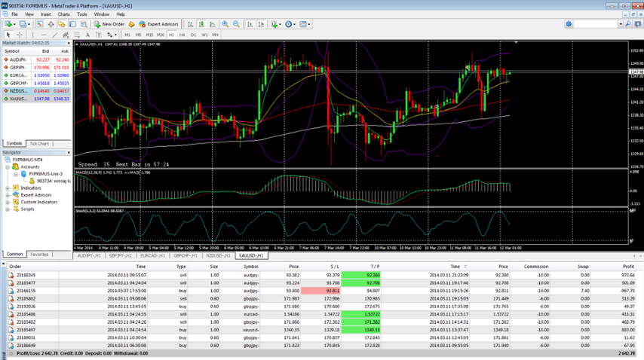Switch to candlestick chart display
The image size is (644, 360).
(201, 24)
